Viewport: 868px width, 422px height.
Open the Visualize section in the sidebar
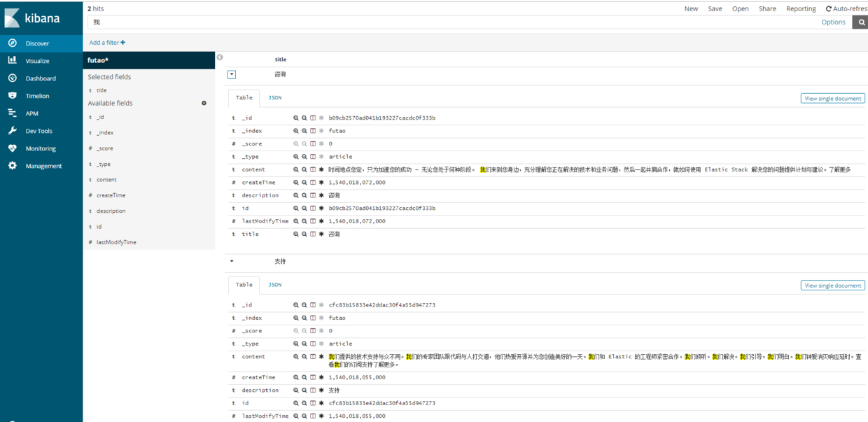41,61
